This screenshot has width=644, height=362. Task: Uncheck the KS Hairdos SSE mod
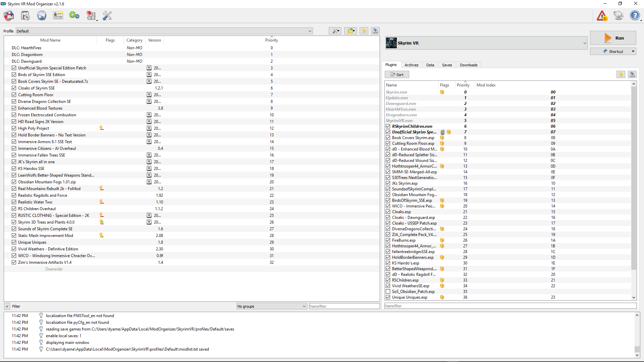[14, 168]
